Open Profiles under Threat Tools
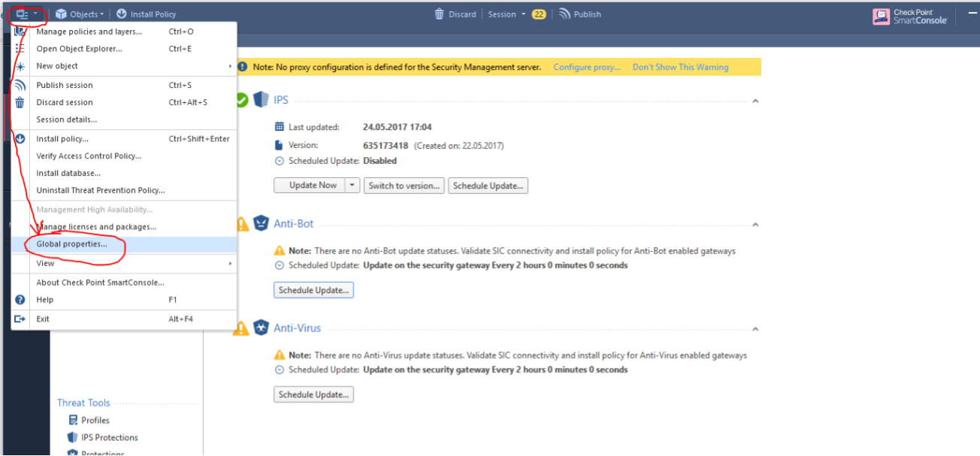 point(95,420)
